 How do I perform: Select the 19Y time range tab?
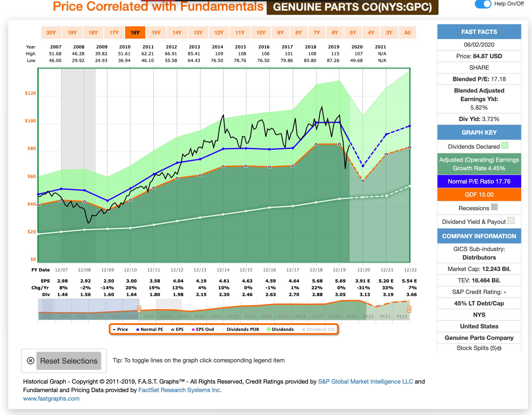pos(72,32)
